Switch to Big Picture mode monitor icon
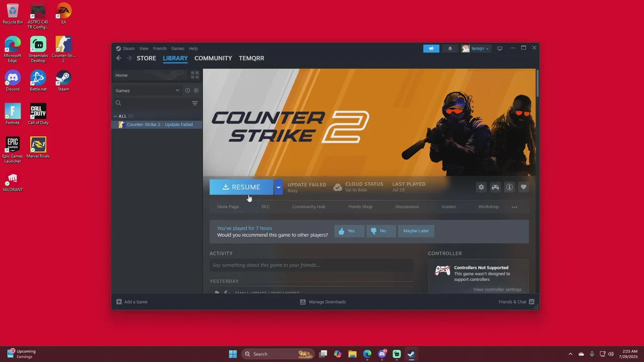The height and width of the screenshot is (362, 644). point(500,49)
